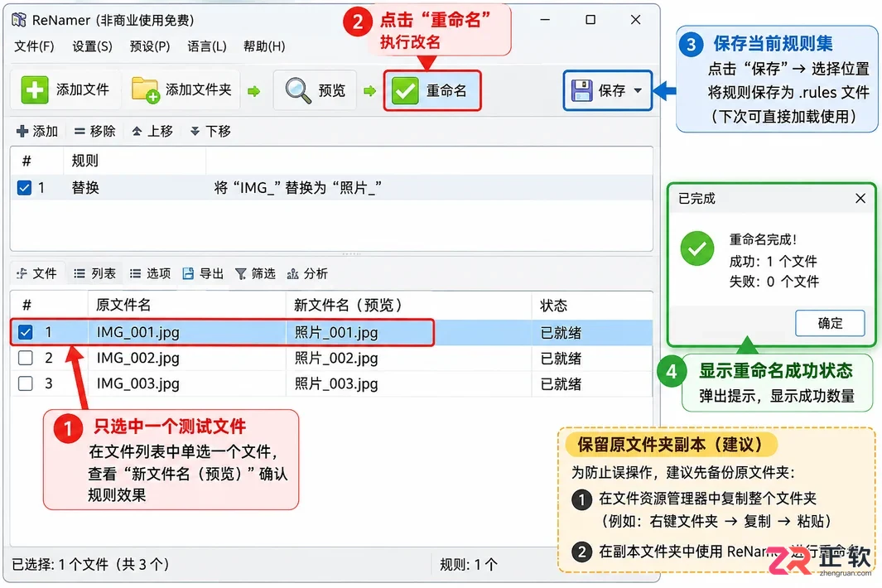Minimize the ReNamer window
Viewport: 882px width, 588px height.
(x=544, y=20)
